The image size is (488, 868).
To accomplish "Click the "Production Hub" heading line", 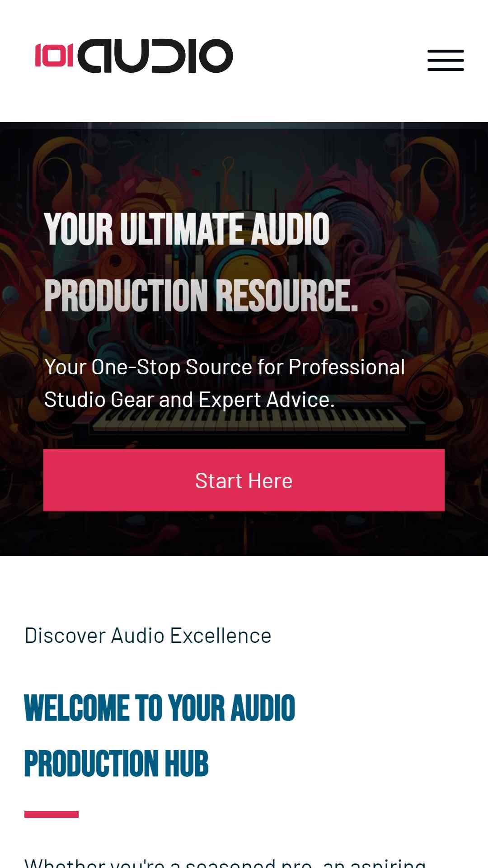I will (x=117, y=764).
